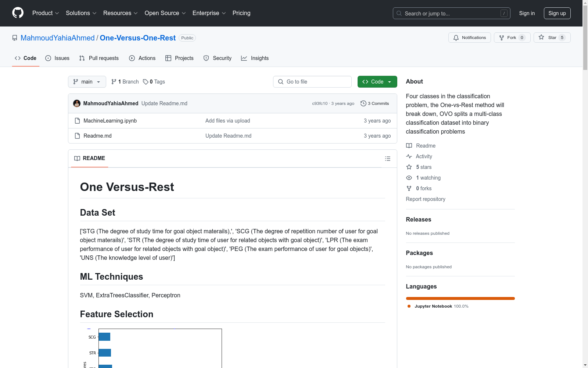Open the README outline list icon

click(388, 159)
